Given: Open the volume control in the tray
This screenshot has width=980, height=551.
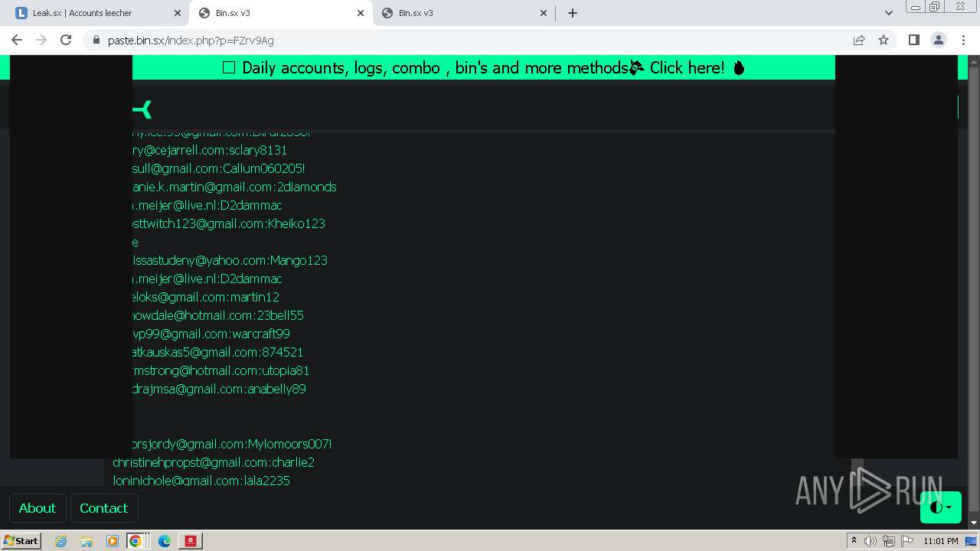Looking at the screenshot, I should (871, 541).
